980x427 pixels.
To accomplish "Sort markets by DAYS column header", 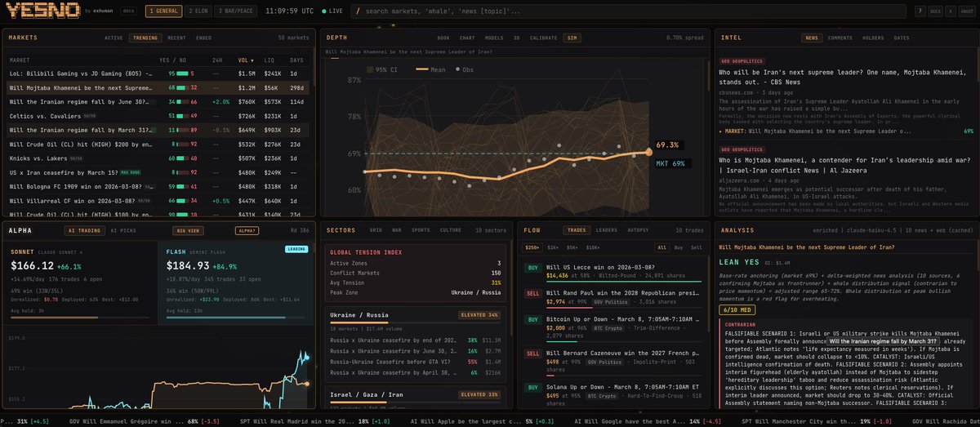I will point(296,60).
